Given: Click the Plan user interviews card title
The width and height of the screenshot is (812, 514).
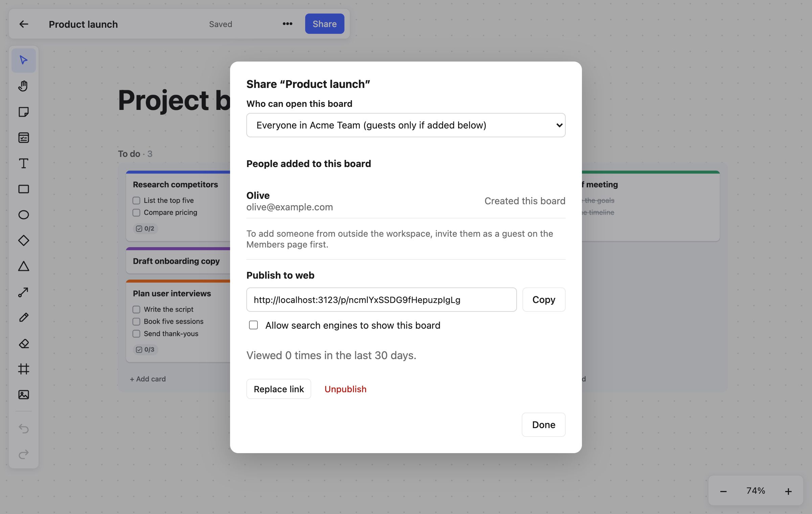Looking at the screenshot, I should [172, 294].
